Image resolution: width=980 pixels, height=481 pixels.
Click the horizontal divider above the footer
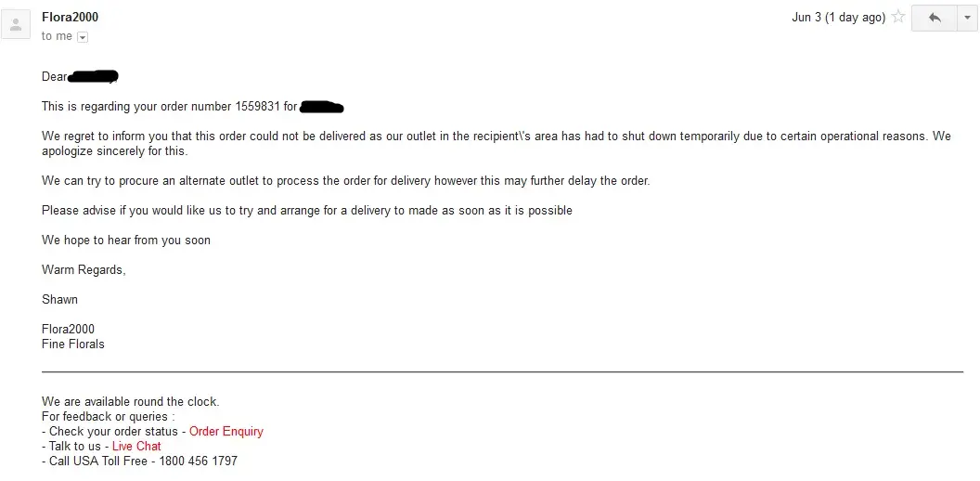point(501,372)
